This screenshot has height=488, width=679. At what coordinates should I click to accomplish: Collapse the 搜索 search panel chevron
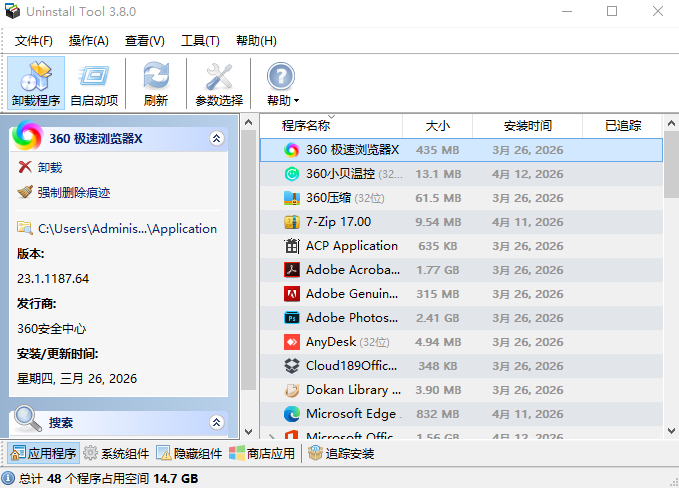pos(217,422)
